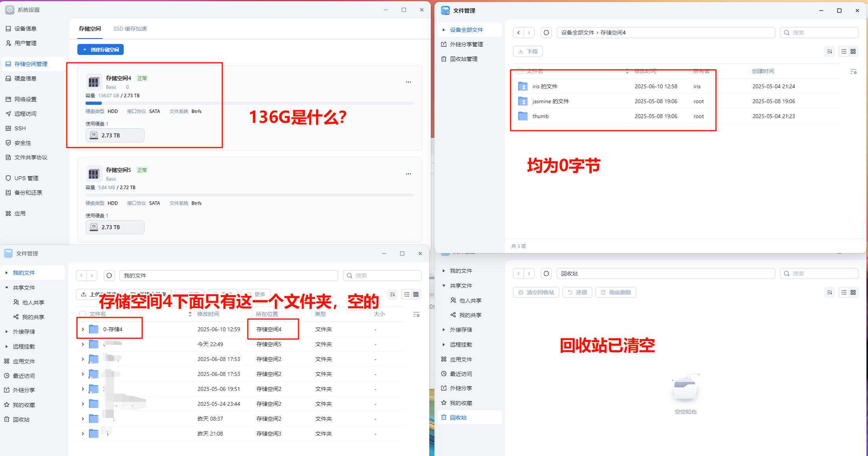This screenshot has height=456, width=868.
Task: Click the 2.73 TB disk of 存储空间5
Action: point(115,227)
